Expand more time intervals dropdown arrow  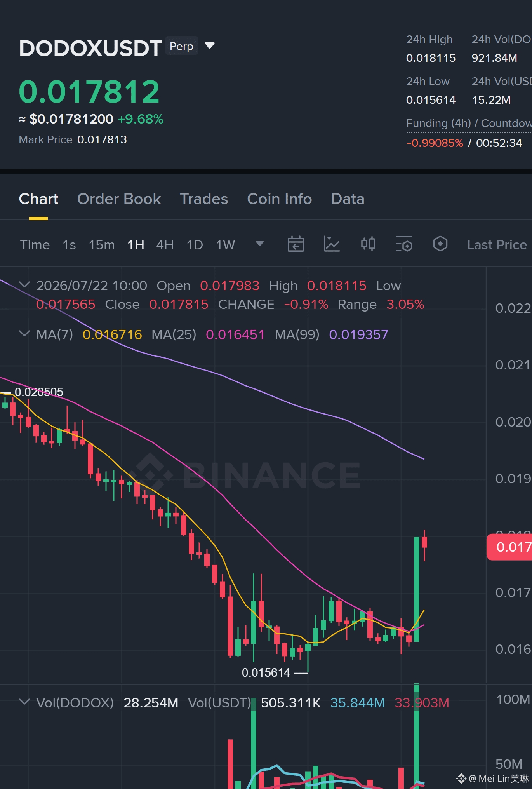[260, 244]
